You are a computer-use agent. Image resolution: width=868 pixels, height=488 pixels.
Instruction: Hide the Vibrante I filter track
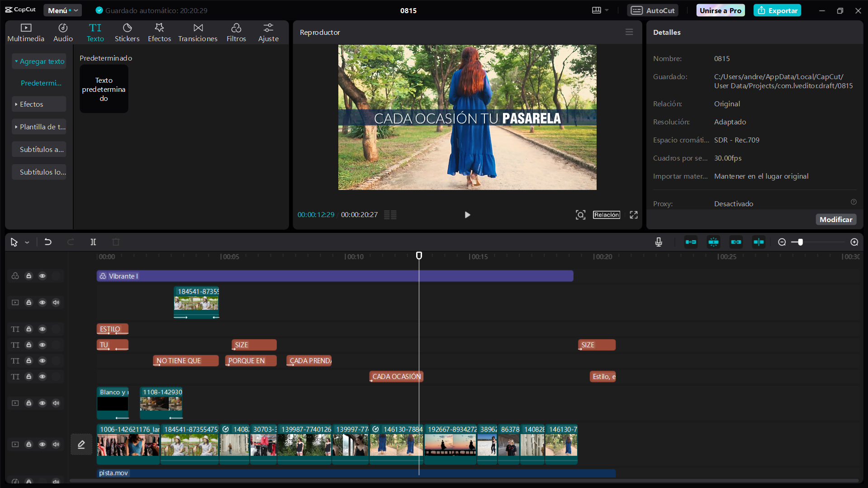pyautogui.click(x=43, y=276)
